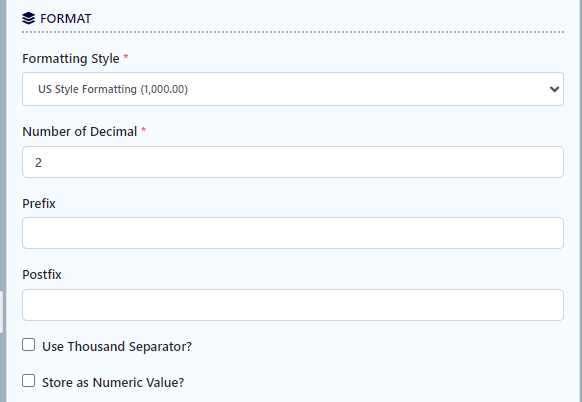Focus the Number of Decimal input field
The width and height of the screenshot is (582, 402).
click(293, 162)
